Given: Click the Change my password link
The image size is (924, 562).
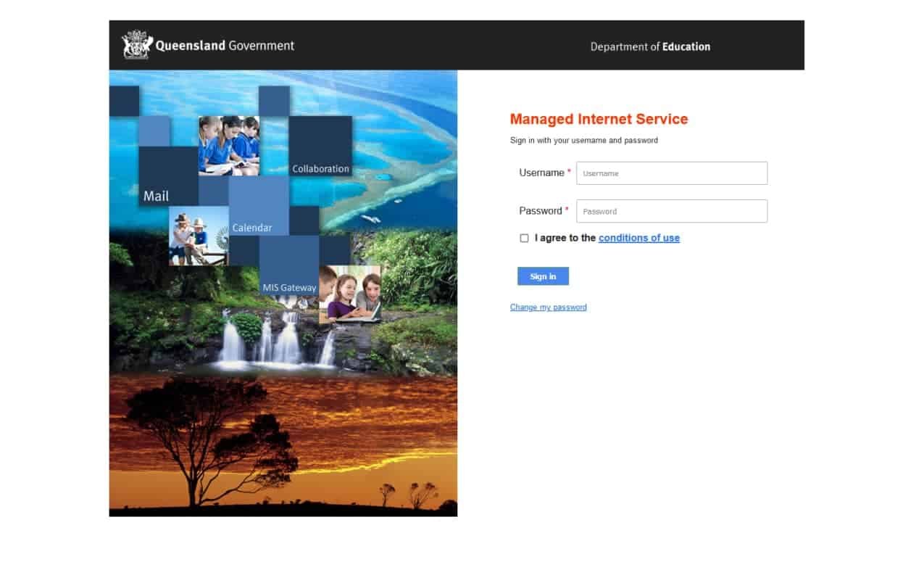Looking at the screenshot, I should (x=548, y=307).
